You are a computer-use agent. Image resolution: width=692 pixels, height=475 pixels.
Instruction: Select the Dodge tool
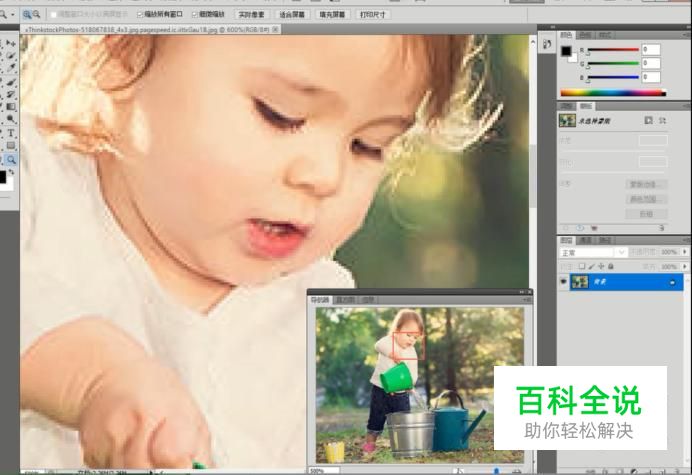pos(11,119)
